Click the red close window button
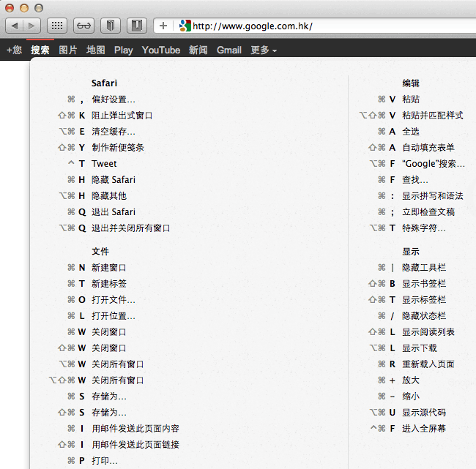The width and height of the screenshot is (476, 469). tap(10, 8)
